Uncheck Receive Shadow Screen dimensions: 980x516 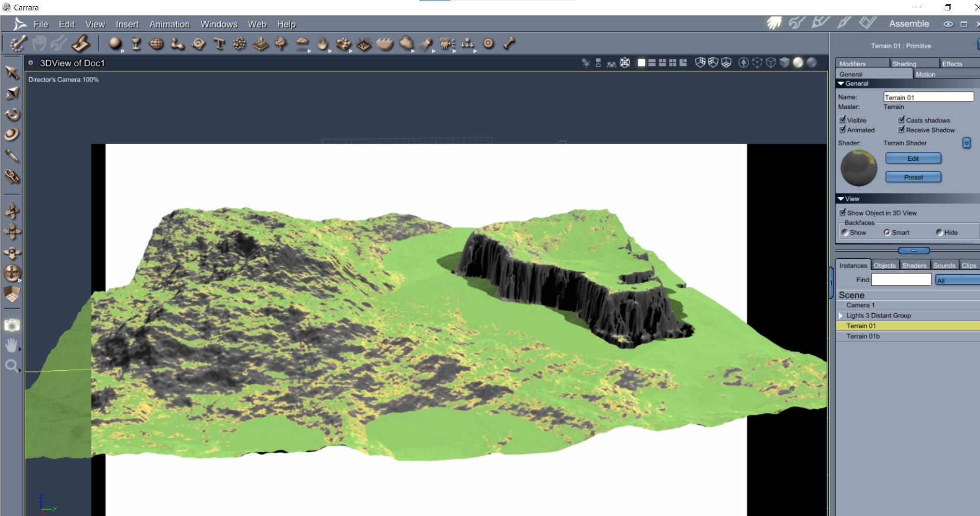902,130
